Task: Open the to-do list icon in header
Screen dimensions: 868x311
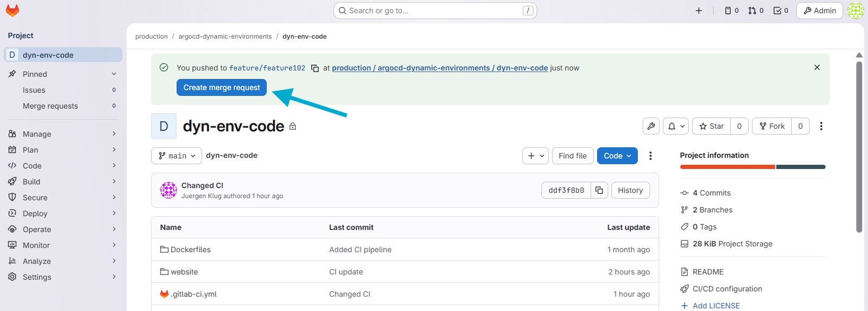Action: point(781,11)
